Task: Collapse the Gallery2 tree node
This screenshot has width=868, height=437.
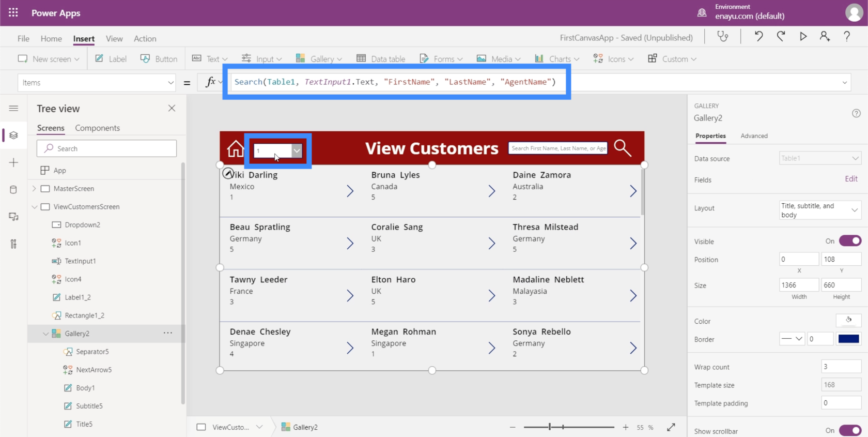Action: (45, 334)
